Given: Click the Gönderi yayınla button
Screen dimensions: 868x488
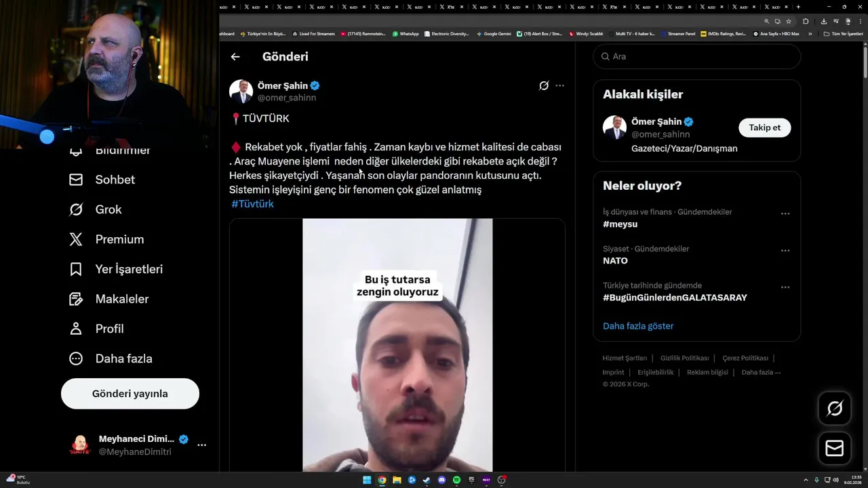Looking at the screenshot, I should click(130, 394).
